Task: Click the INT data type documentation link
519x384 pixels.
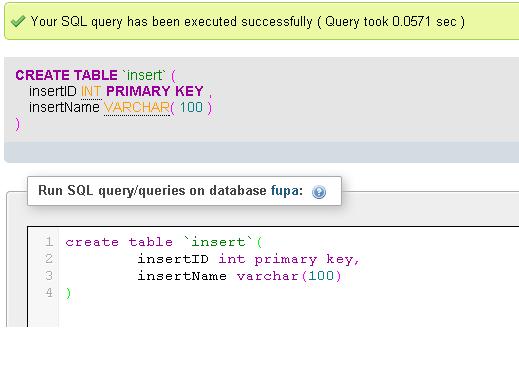Action: (91, 91)
